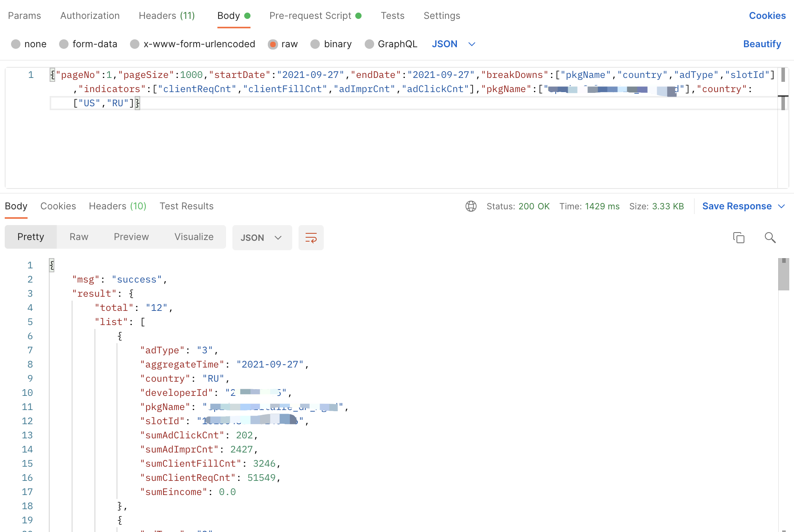
Task: Select x-www-form-urlencoded body option
Action: (135, 44)
